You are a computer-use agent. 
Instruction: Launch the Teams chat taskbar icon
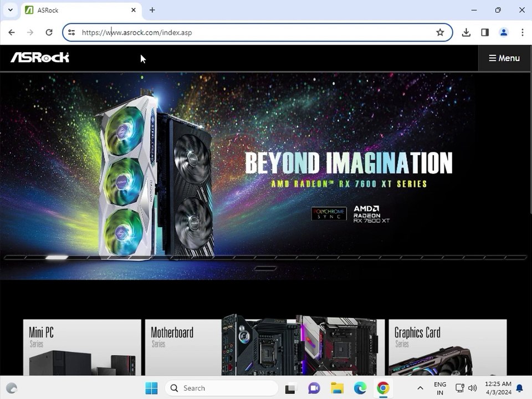(314, 388)
